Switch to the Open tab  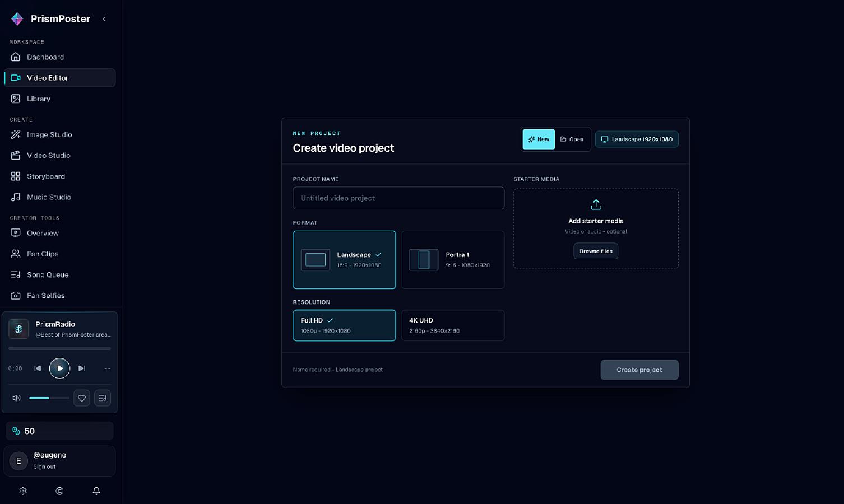[x=572, y=139]
